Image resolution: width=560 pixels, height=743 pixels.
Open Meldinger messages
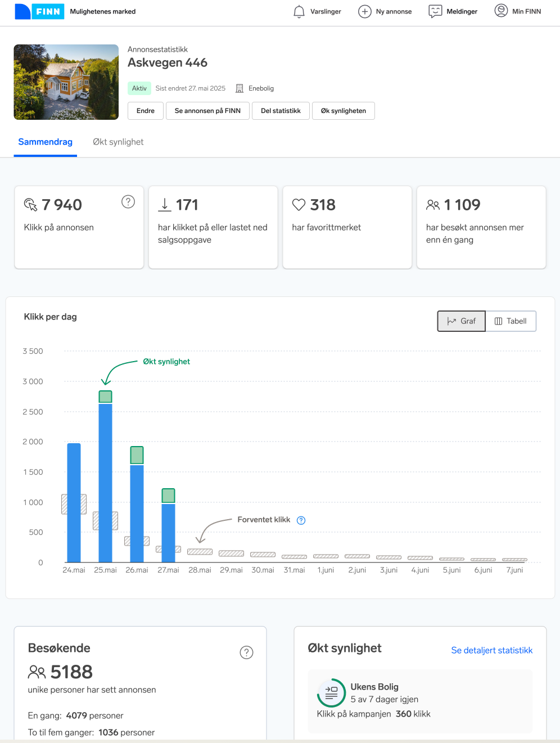pos(453,11)
